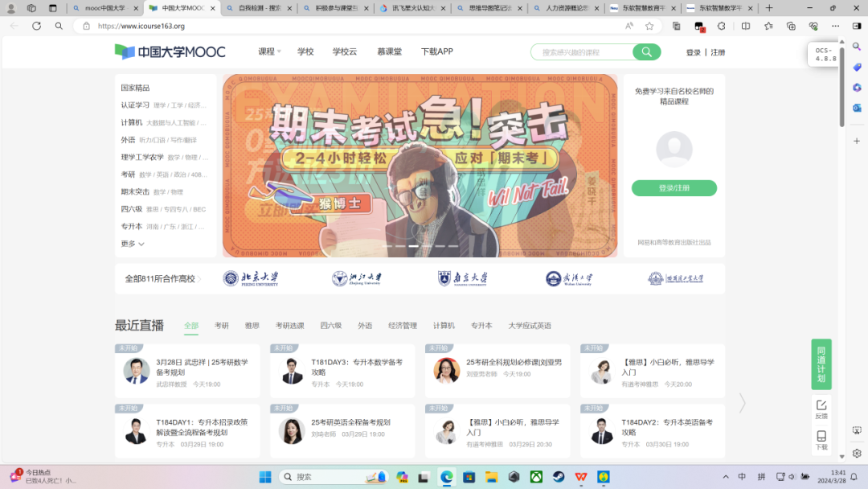
Task: Expand the 更多 category list
Action: click(x=131, y=244)
